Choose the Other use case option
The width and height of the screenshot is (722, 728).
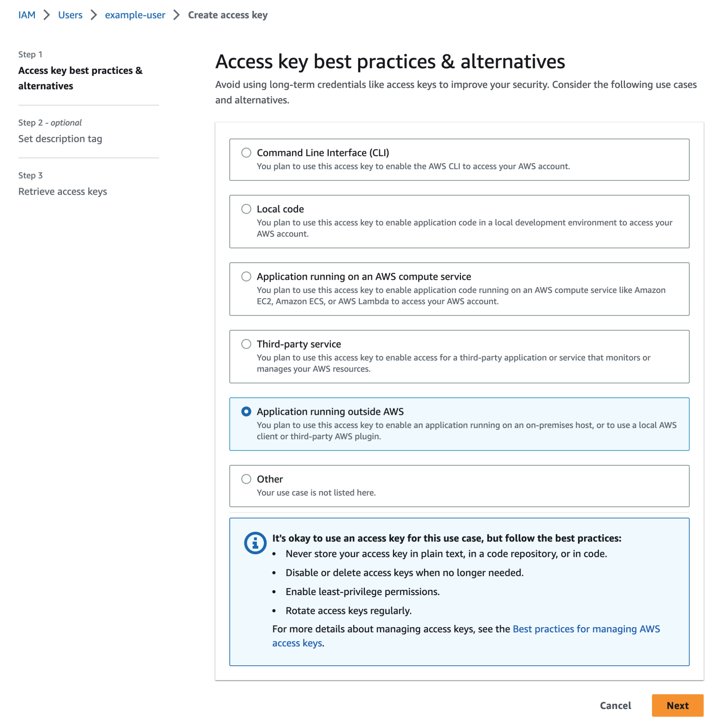[246, 478]
